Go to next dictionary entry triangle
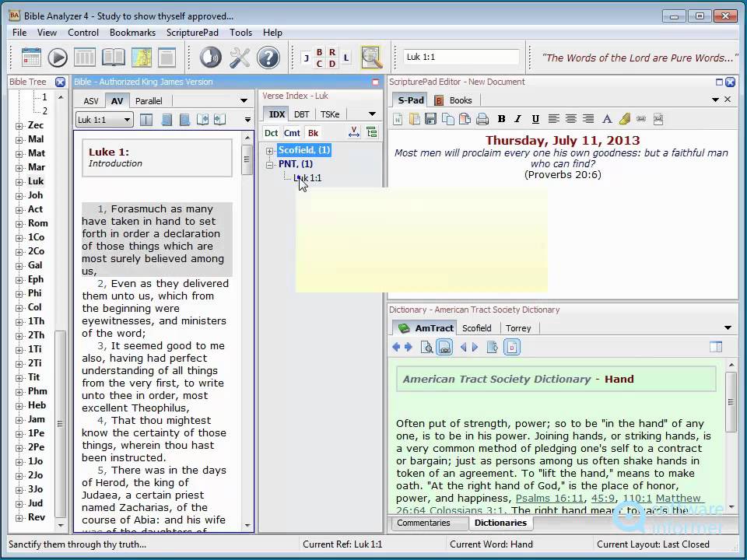747x560 pixels. pos(475,347)
